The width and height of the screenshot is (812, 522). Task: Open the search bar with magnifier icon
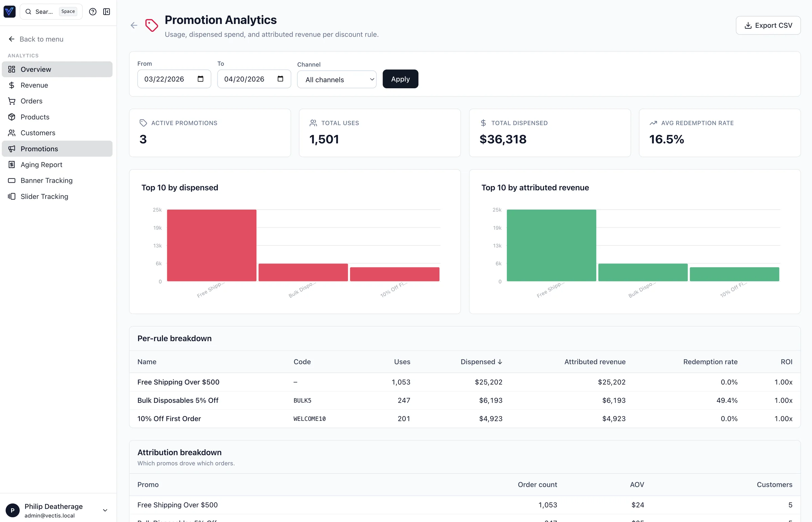[x=29, y=11]
